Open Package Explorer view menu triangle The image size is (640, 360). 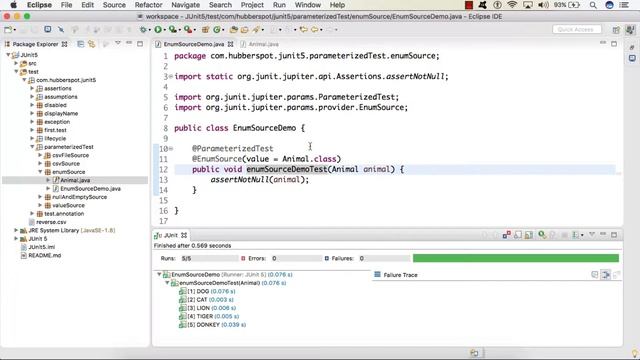pyautogui.click(x=118, y=43)
